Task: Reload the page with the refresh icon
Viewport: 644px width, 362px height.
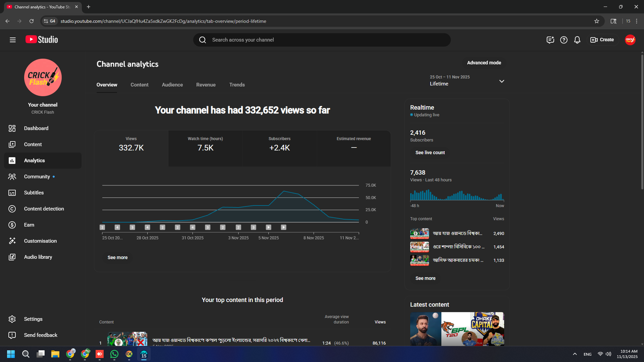Action: pos(31,21)
